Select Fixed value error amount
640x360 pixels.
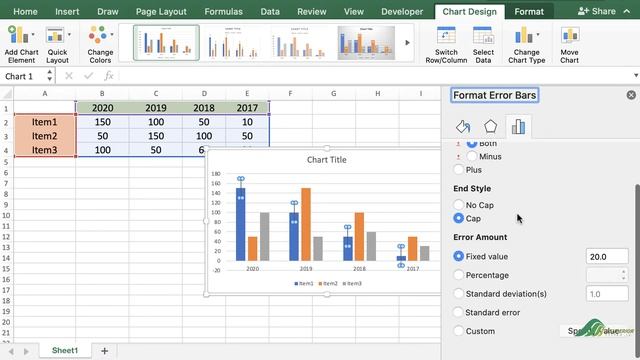click(x=459, y=256)
